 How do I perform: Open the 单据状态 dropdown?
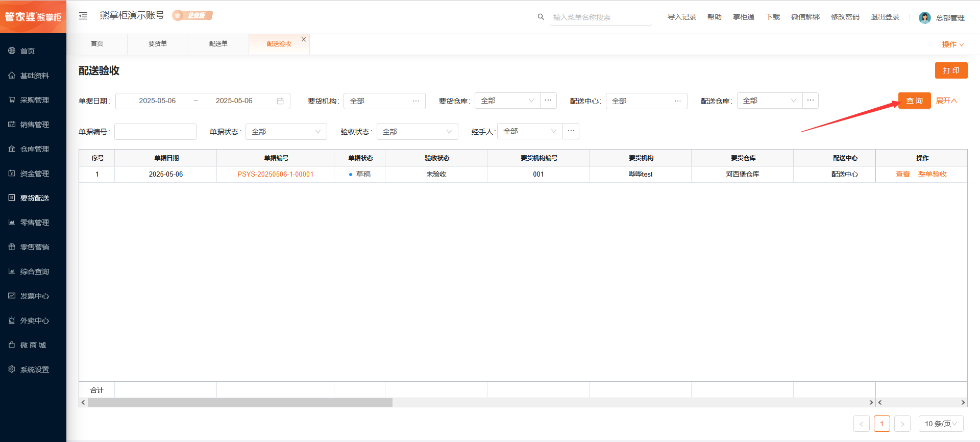[286, 132]
